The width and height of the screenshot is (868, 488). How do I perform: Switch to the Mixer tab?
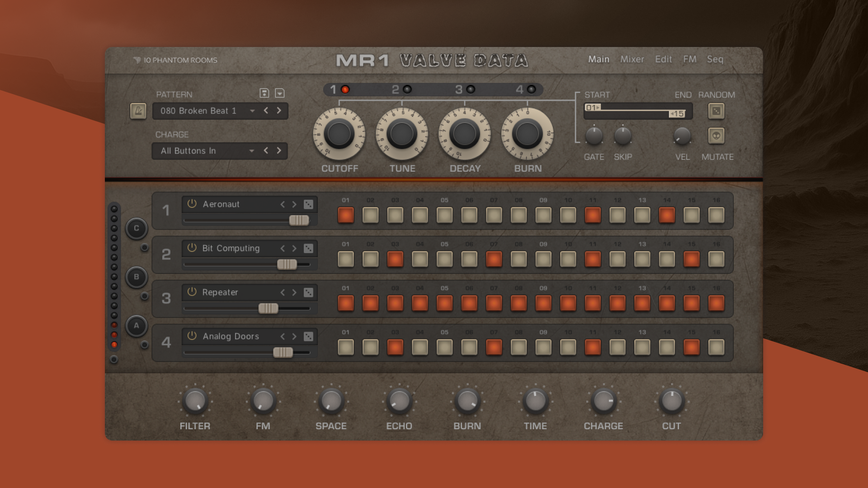point(632,59)
